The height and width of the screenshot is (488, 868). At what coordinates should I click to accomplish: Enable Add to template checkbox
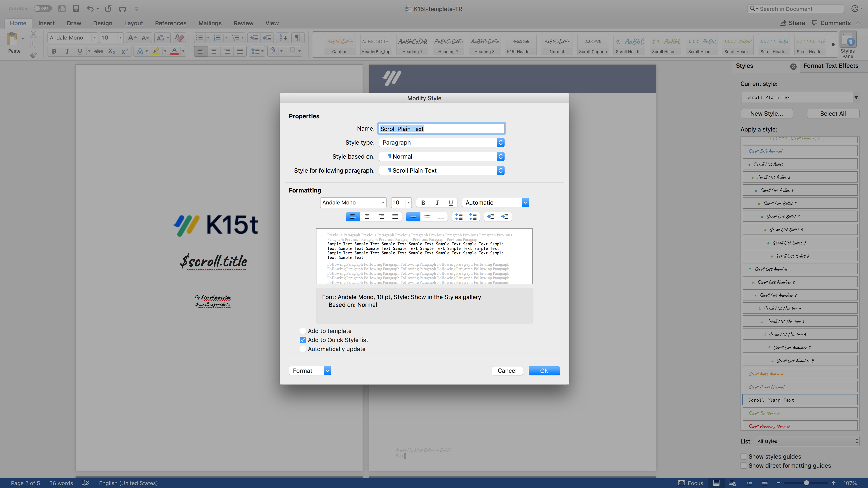(x=303, y=331)
